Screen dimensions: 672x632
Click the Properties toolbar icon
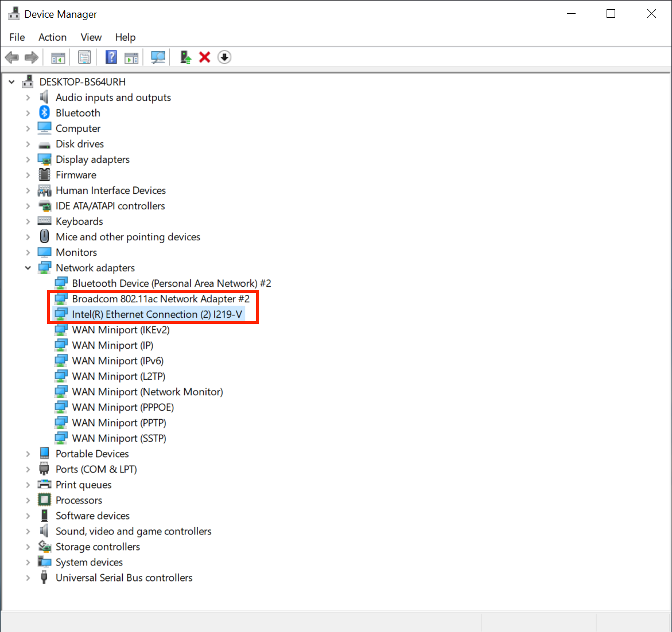[x=84, y=57]
